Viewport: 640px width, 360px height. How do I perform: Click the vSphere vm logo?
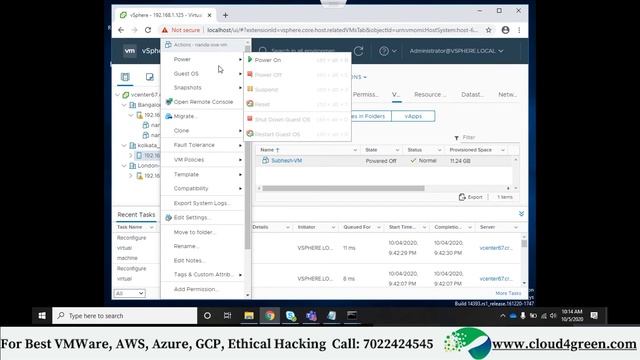130,51
